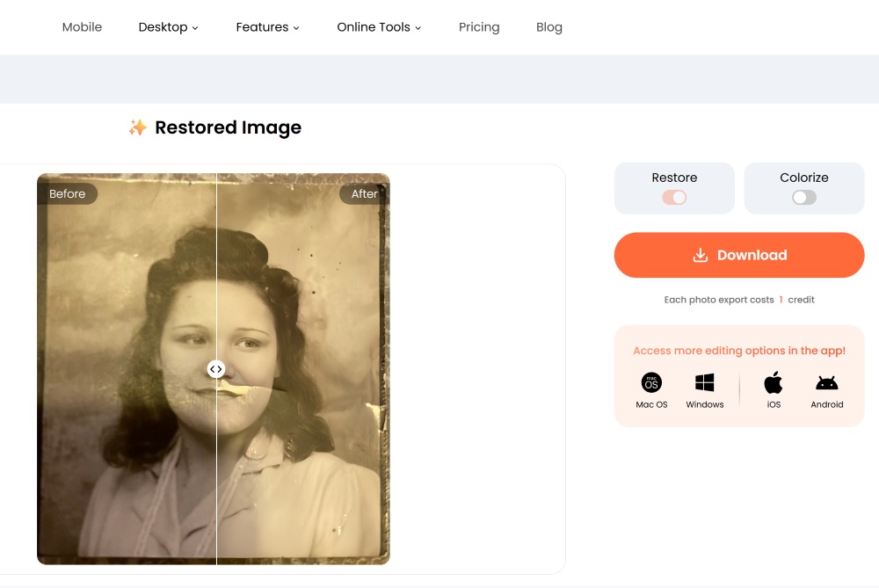Open the Features dropdown
The width and height of the screenshot is (879, 588).
(x=267, y=27)
